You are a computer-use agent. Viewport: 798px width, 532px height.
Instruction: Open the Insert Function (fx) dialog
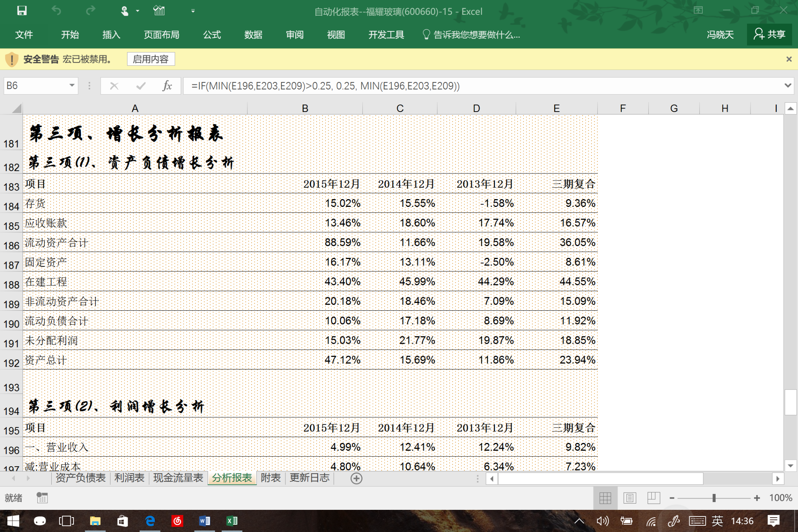coord(167,86)
